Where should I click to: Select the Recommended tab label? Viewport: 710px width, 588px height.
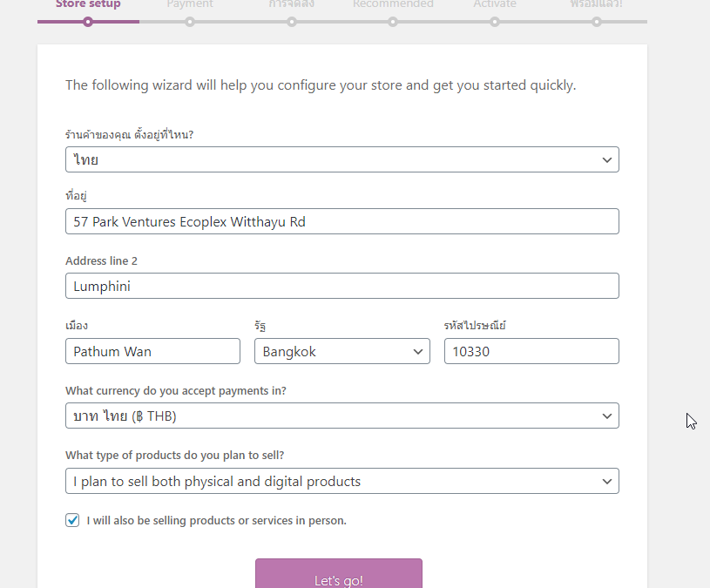tap(393, 4)
